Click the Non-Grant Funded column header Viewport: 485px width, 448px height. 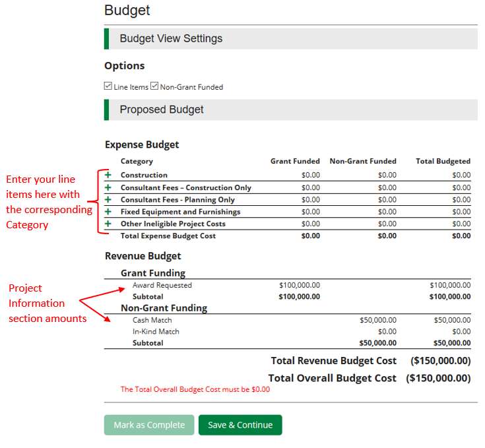363,161
